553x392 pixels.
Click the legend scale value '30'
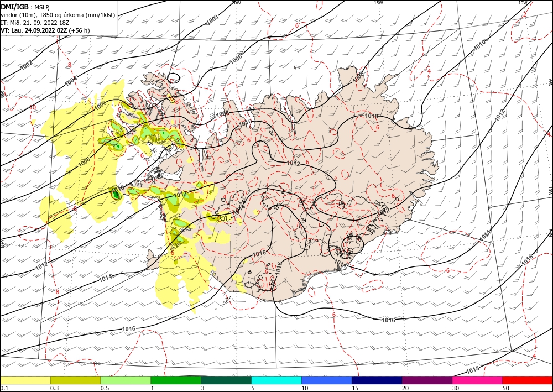(456, 388)
